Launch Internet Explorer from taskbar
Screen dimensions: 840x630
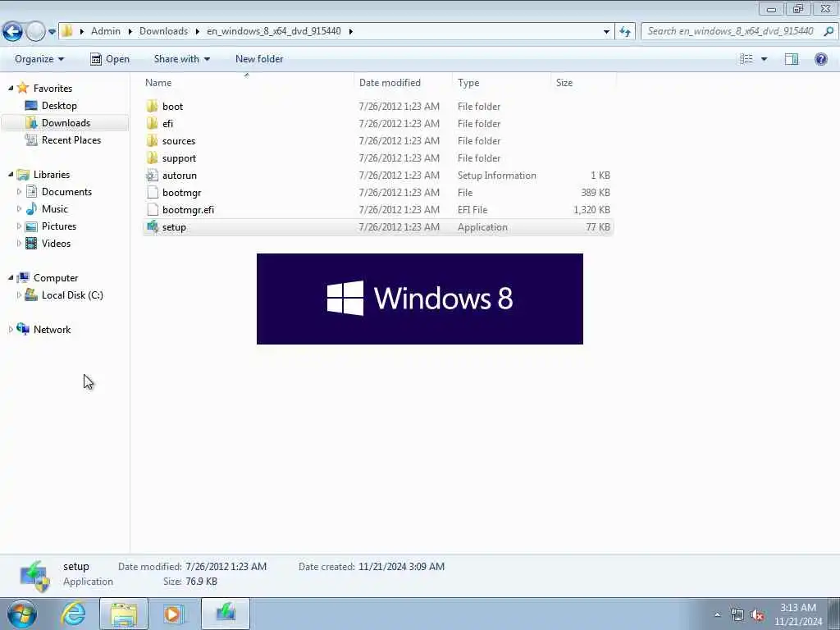(x=73, y=614)
